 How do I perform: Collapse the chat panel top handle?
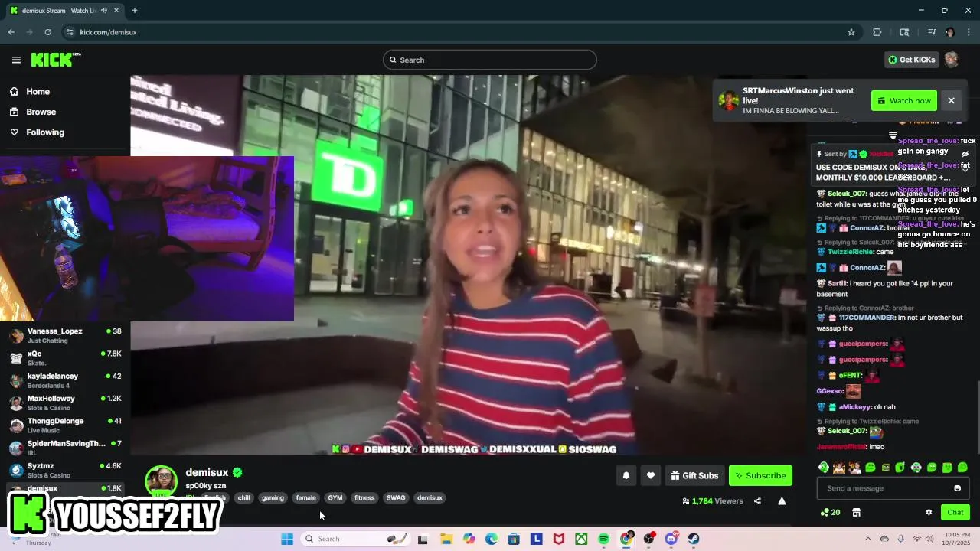click(893, 135)
